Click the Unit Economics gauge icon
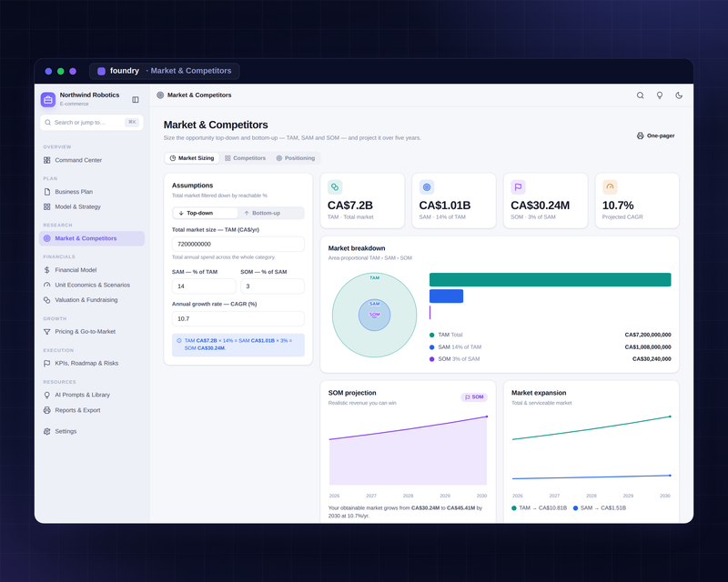Viewport: 728px width, 582px height. (47, 285)
